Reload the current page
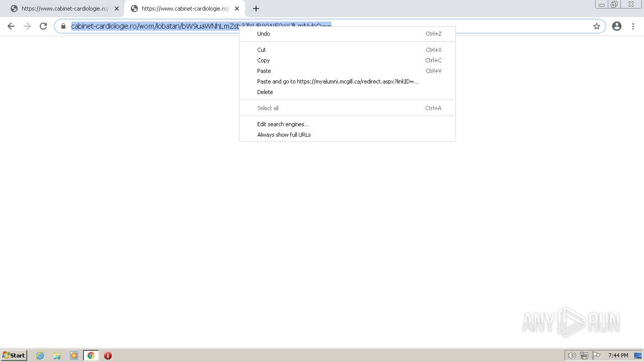The image size is (644, 362). pos(43,26)
